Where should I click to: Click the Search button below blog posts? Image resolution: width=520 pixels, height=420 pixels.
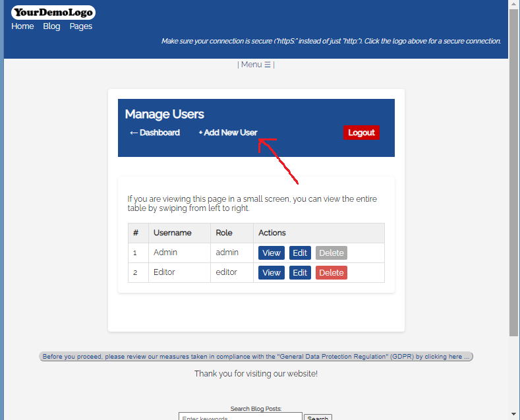pyautogui.click(x=318, y=417)
